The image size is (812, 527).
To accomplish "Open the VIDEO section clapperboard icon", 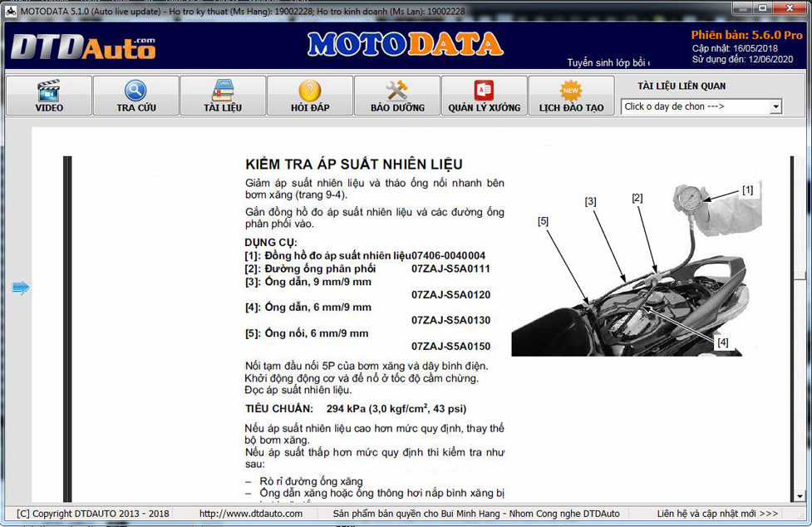I will click(49, 91).
